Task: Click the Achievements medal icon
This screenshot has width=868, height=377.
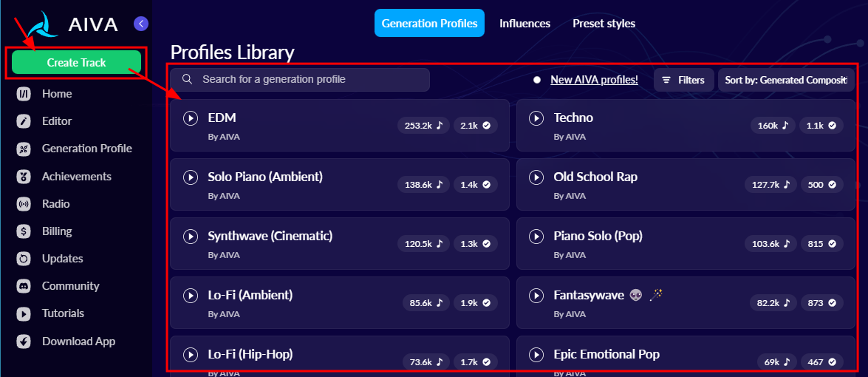Action: coord(23,176)
